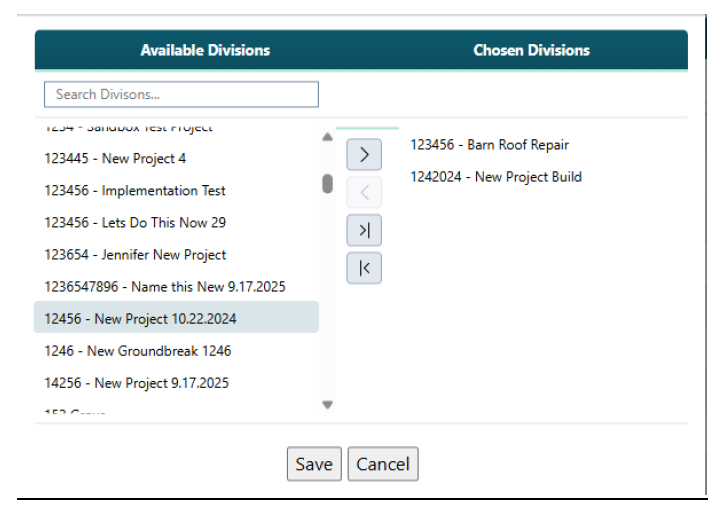Choose 123456 - Lets Do This Now 29
The height and width of the screenshot is (507, 719).
coord(135,222)
